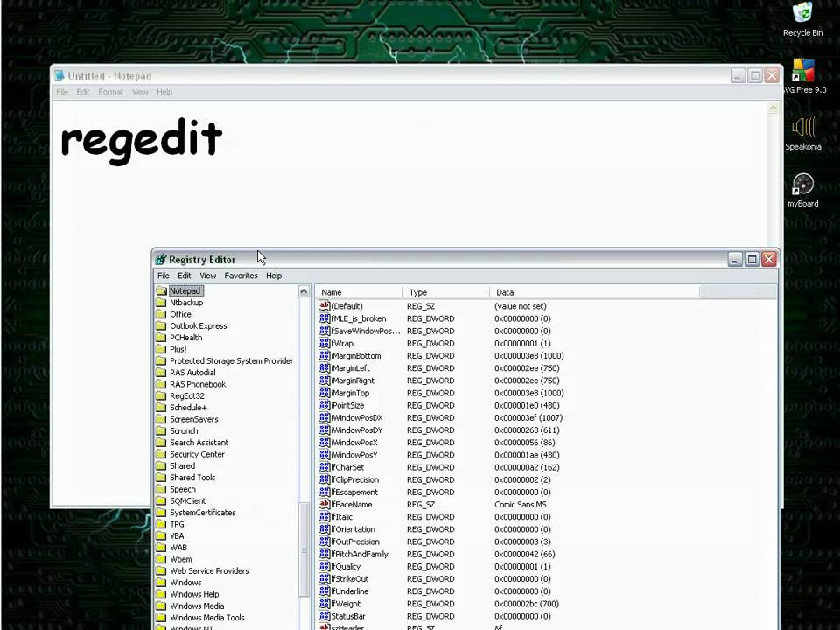This screenshot has height=630, width=840.
Task: Open the Speakonia desktop icon
Action: 802,133
